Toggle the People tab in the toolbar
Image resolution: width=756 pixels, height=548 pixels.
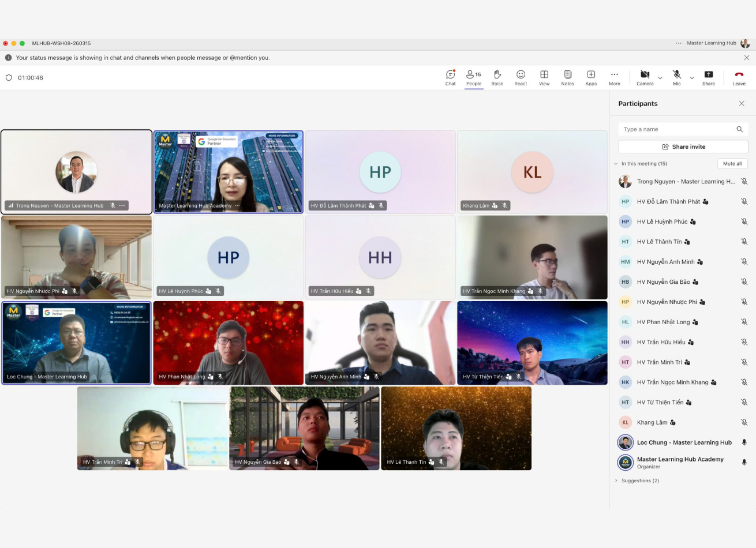(x=474, y=77)
